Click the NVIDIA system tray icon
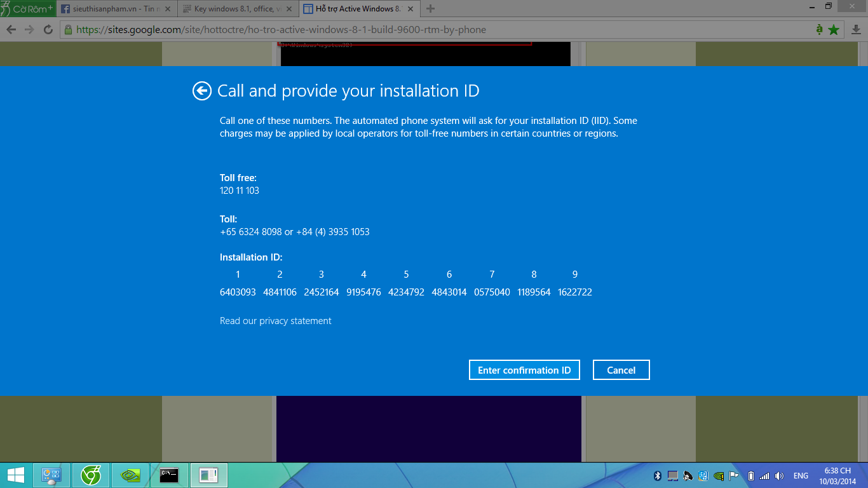Screen dimensions: 868x488 [719, 476]
